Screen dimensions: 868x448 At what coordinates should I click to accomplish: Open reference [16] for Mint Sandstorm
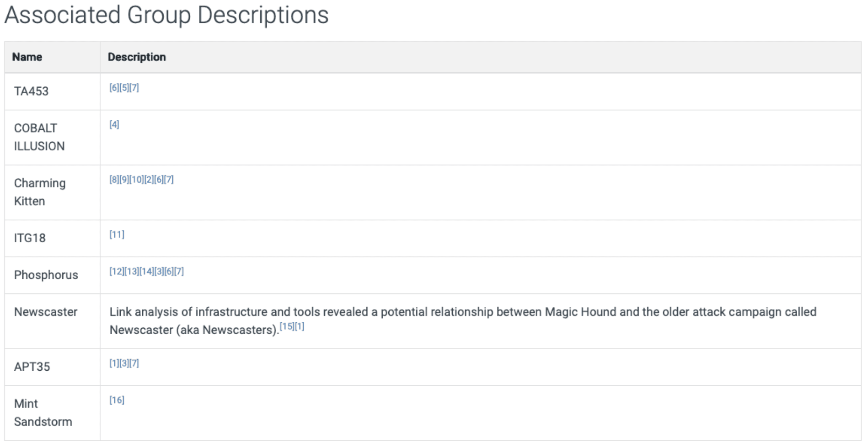click(x=117, y=400)
